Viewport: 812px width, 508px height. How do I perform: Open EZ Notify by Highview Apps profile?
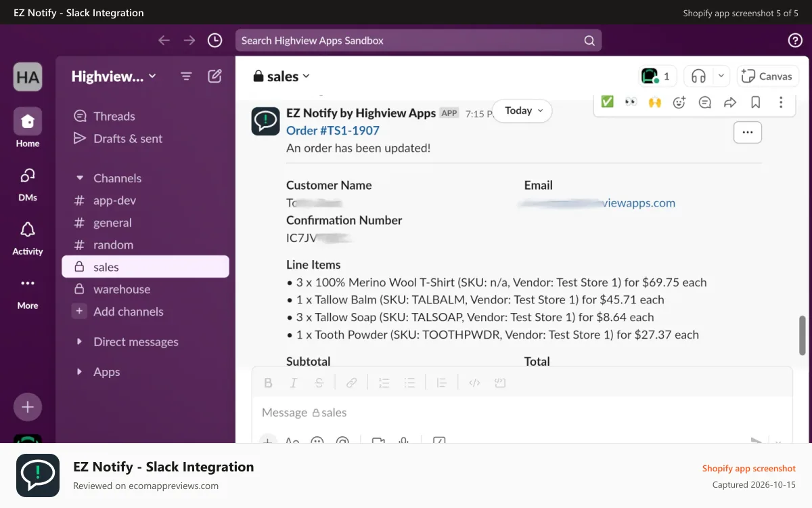pyautogui.click(x=361, y=113)
